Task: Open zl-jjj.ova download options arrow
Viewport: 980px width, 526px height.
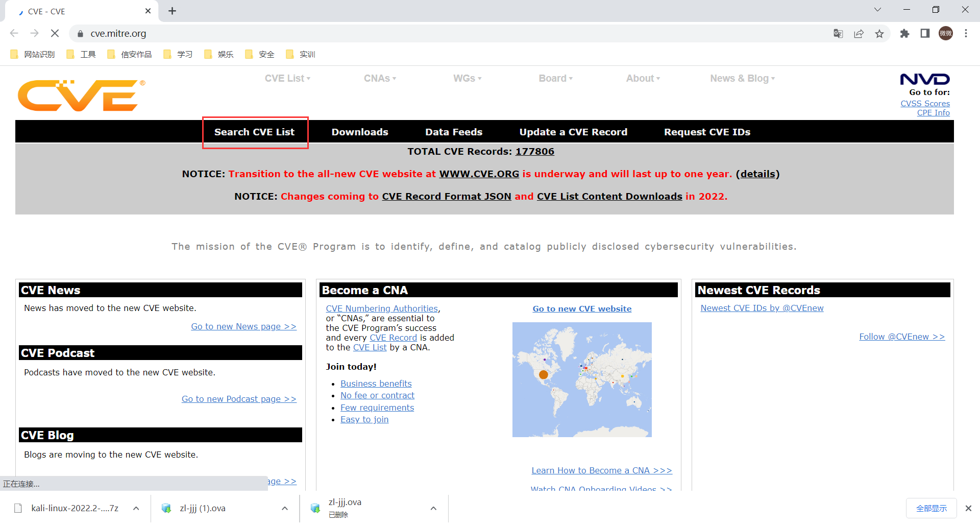Action: point(433,508)
